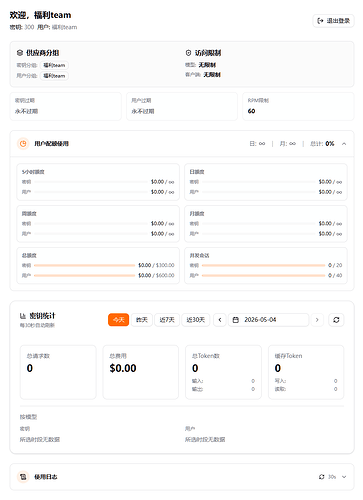Click the calendar icon in date field

point(236,320)
